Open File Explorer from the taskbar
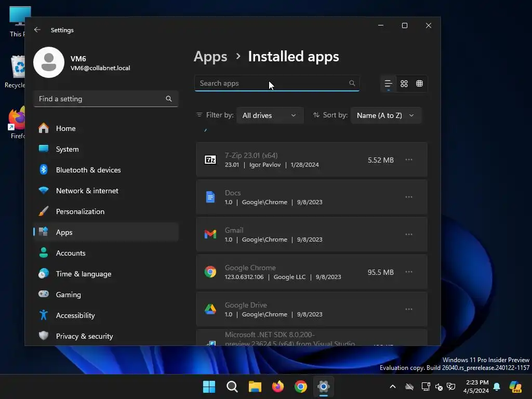Viewport: 532px width, 399px height. pos(255,387)
